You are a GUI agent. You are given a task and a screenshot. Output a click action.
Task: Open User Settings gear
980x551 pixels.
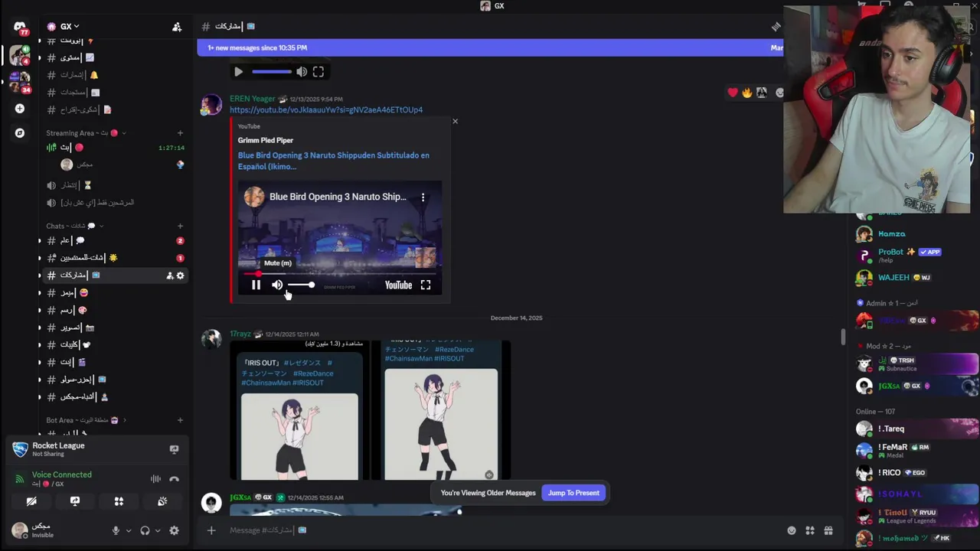174,530
